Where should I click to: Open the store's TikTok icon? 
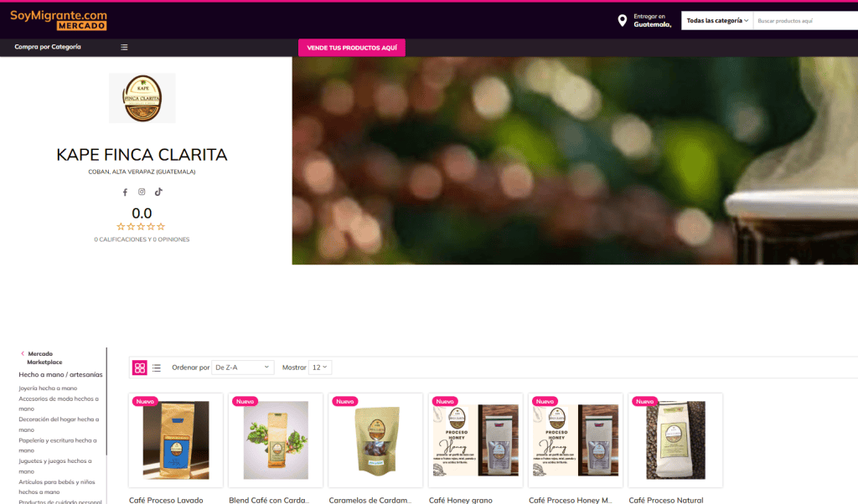pos(158,192)
